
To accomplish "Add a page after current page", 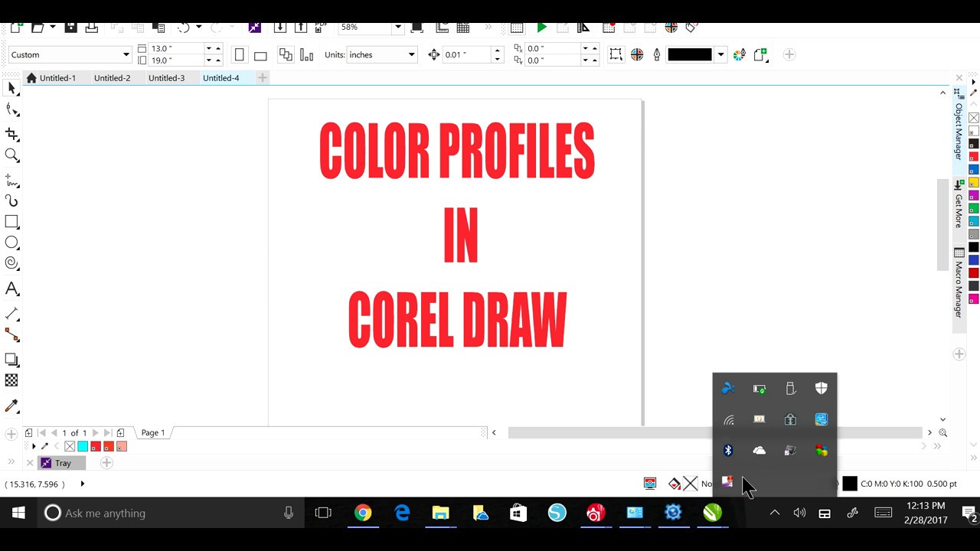I will 120,433.
